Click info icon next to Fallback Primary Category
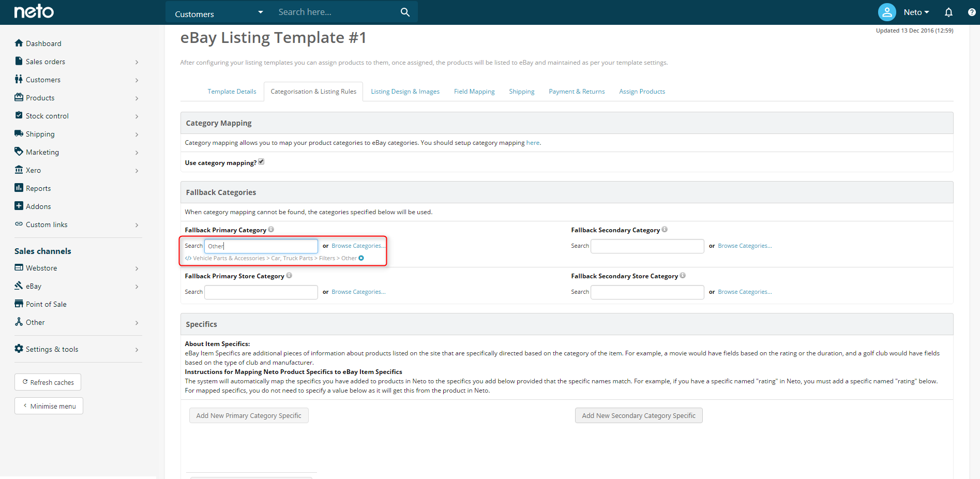Screen dimensions: 980x479 click(x=271, y=229)
